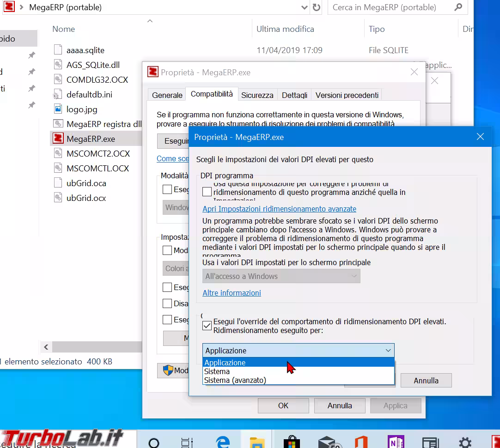500x448 pixels.
Task: Select the COMDLG32.OCX file icon
Action: pyautogui.click(x=58, y=79)
